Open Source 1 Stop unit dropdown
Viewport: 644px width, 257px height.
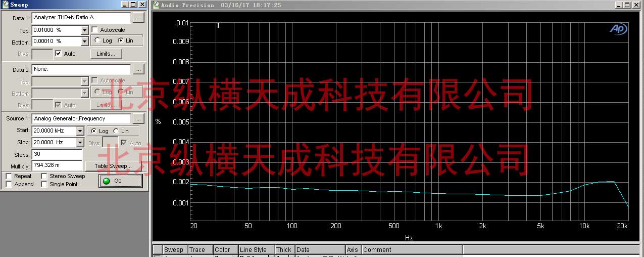[x=80, y=143]
